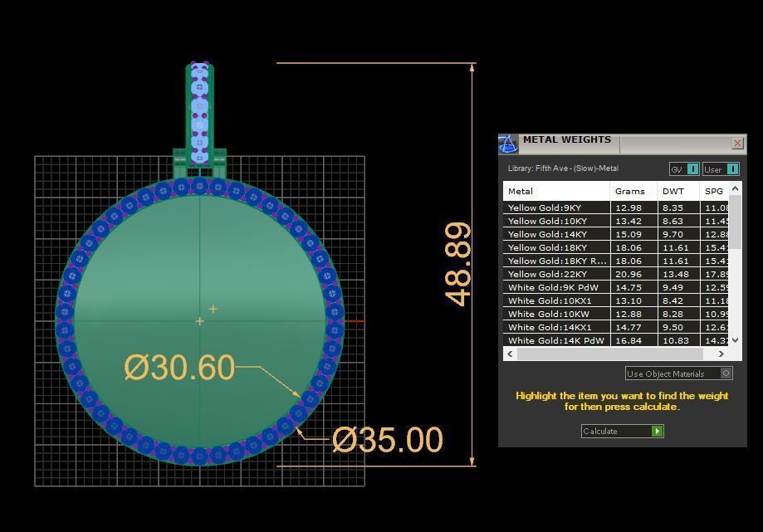Select the Yellow Gold:22KY row
This screenshot has height=532, width=763.
[615, 274]
